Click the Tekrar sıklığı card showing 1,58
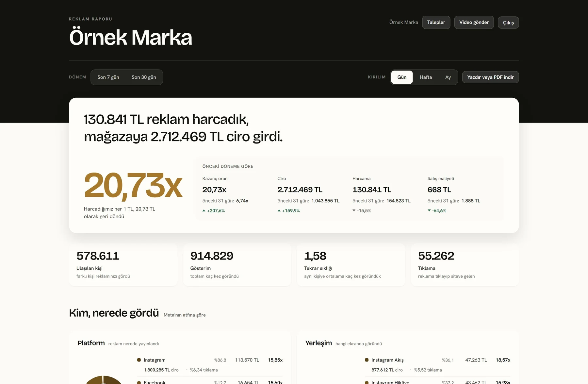Viewport: 588px width, 384px height. tap(351, 265)
